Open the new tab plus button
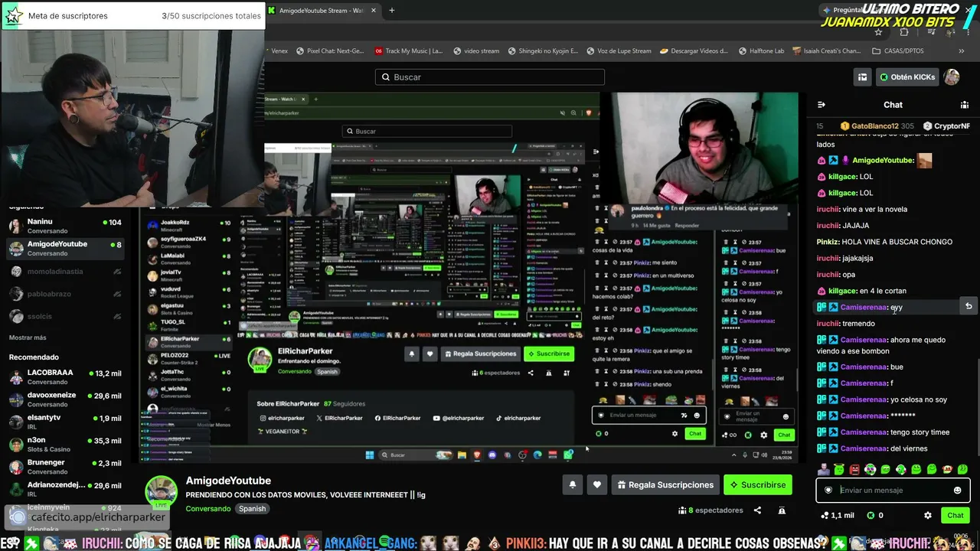This screenshot has height=551, width=980. tap(391, 11)
